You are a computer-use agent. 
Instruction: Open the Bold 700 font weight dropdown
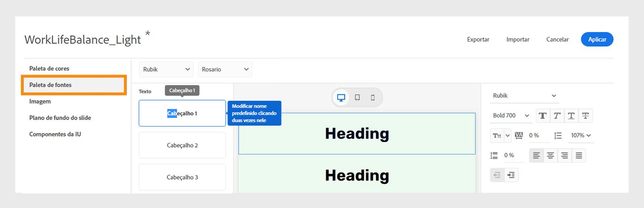coord(511,116)
